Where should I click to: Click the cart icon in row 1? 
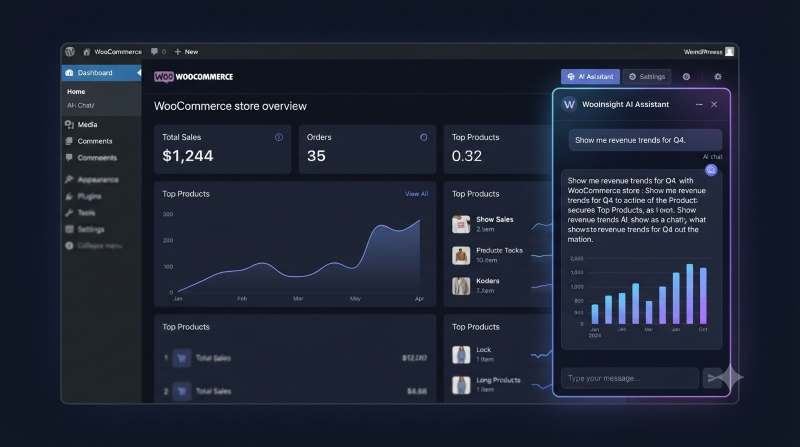[182, 358]
